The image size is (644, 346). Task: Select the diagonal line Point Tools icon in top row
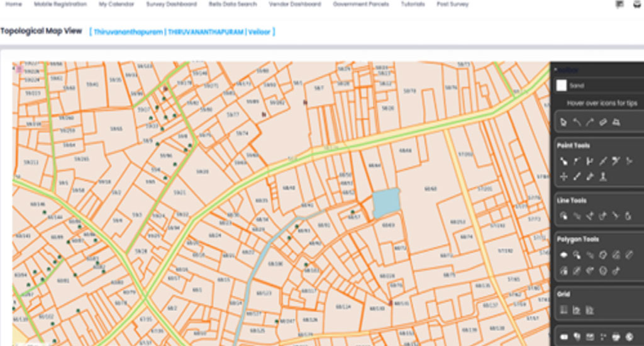click(603, 161)
